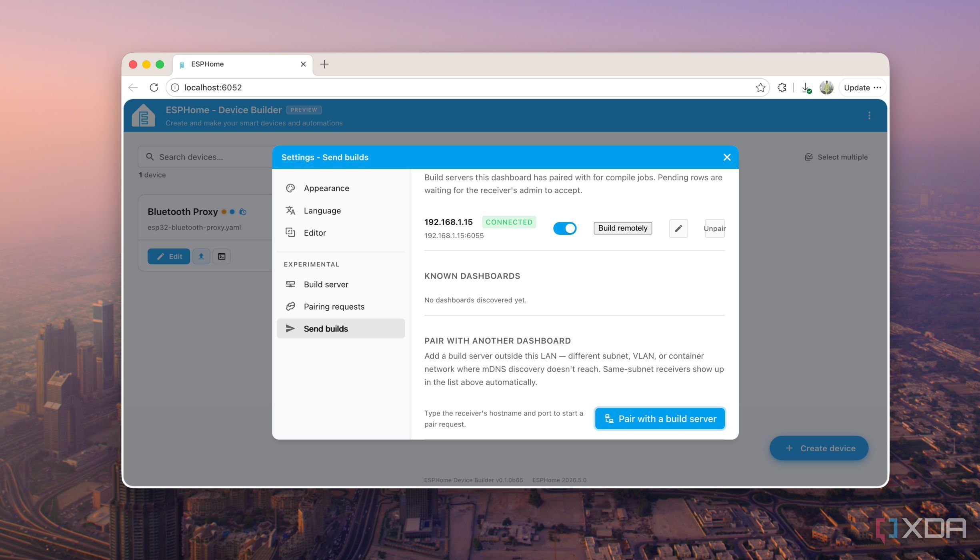Image resolution: width=980 pixels, height=560 pixels.
Task: Select the ESPHome browser tab
Action: (242, 64)
